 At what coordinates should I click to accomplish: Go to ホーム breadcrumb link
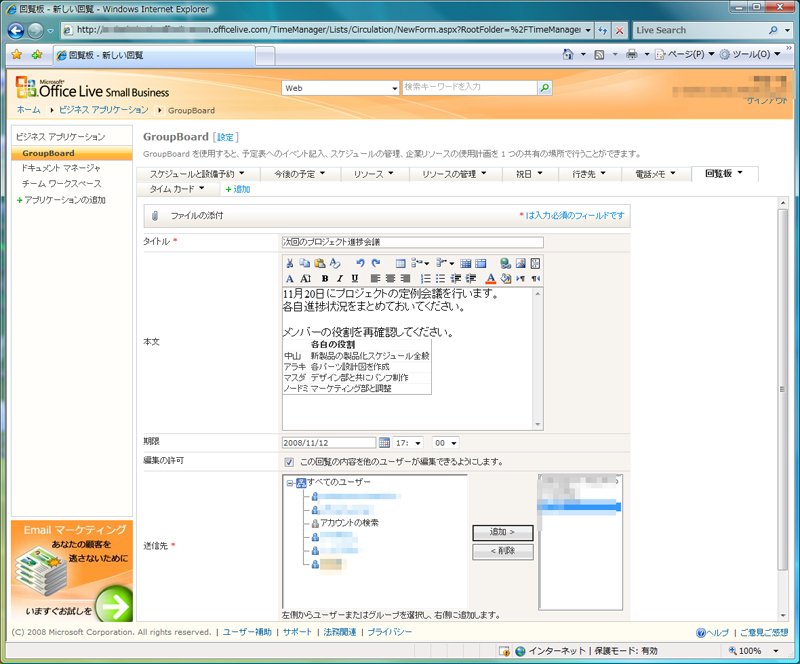click(28, 110)
